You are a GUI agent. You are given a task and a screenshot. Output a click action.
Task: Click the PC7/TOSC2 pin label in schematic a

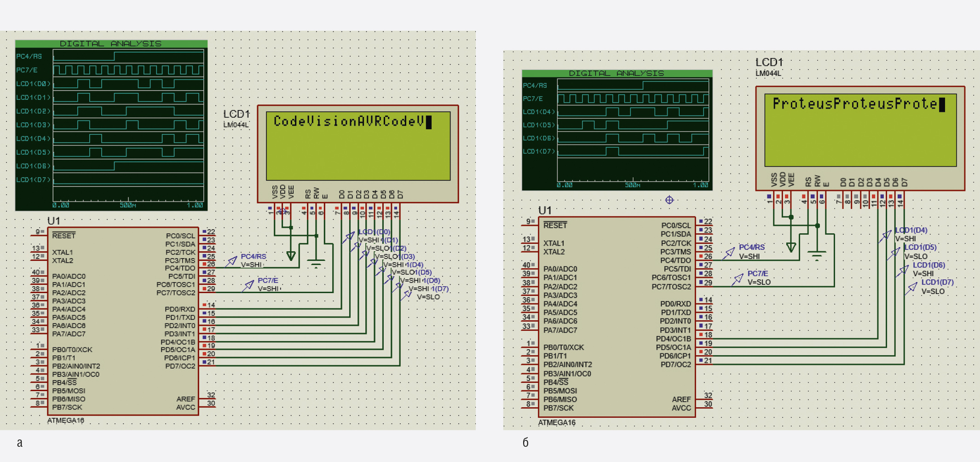pyautogui.click(x=176, y=293)
